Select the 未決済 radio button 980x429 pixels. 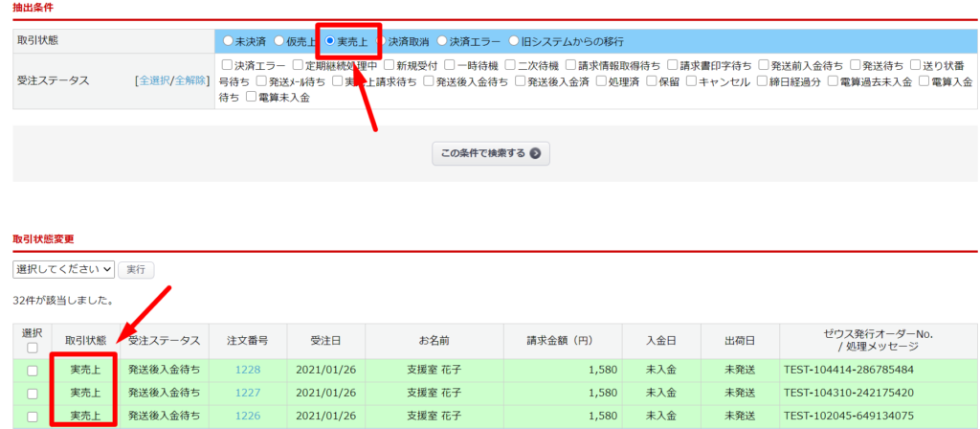pos(228,41)
